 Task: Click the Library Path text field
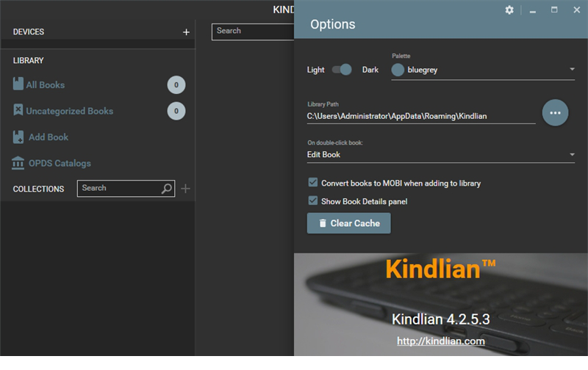pyautogui.click(x=420, y=116)
